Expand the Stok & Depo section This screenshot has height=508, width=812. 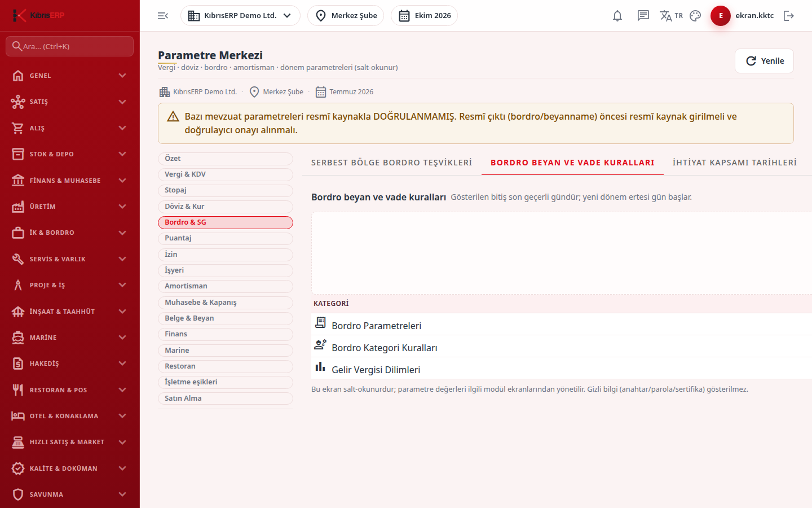(x=70, y=154)
